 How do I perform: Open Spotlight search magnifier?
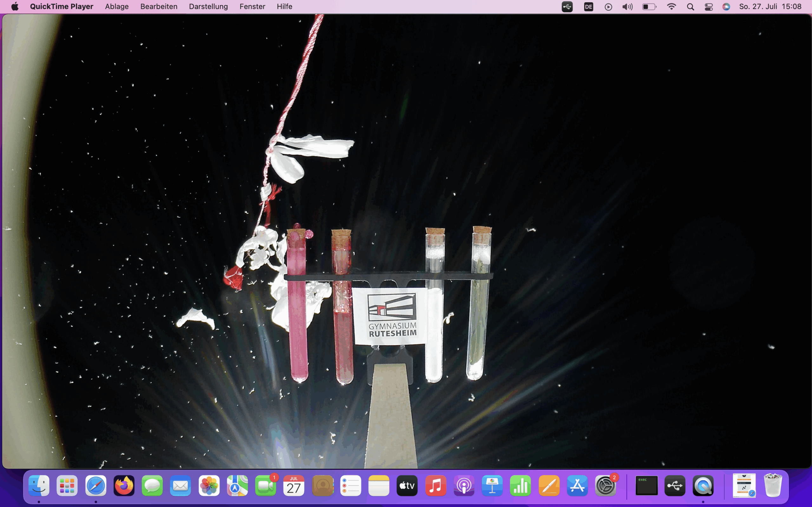click(690, 7)
